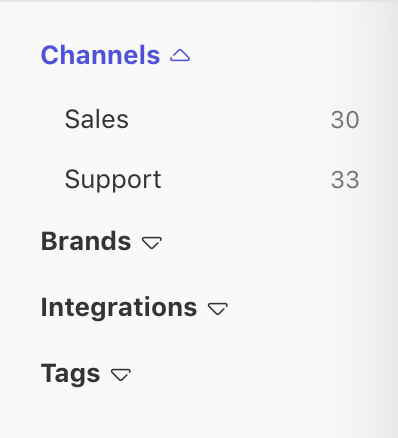Collapse the Channels section via its up arrow
398x438 pixels.
pos(180,55)
